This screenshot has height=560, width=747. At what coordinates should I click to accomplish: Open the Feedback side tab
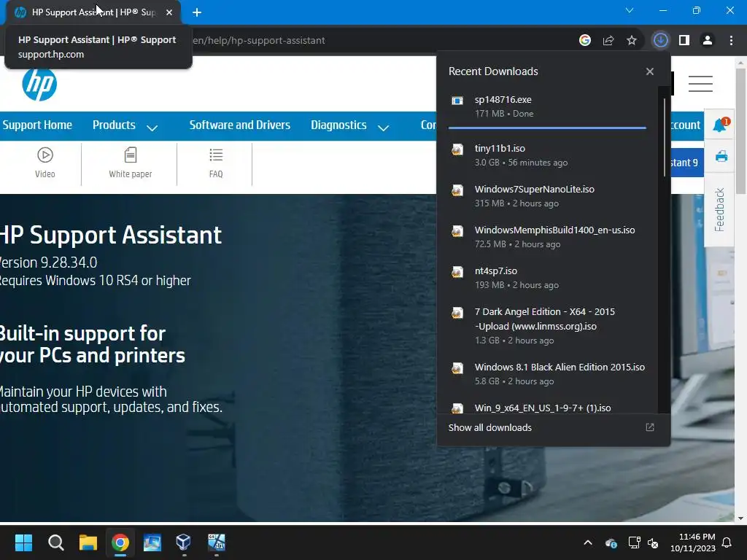point(719,209)
